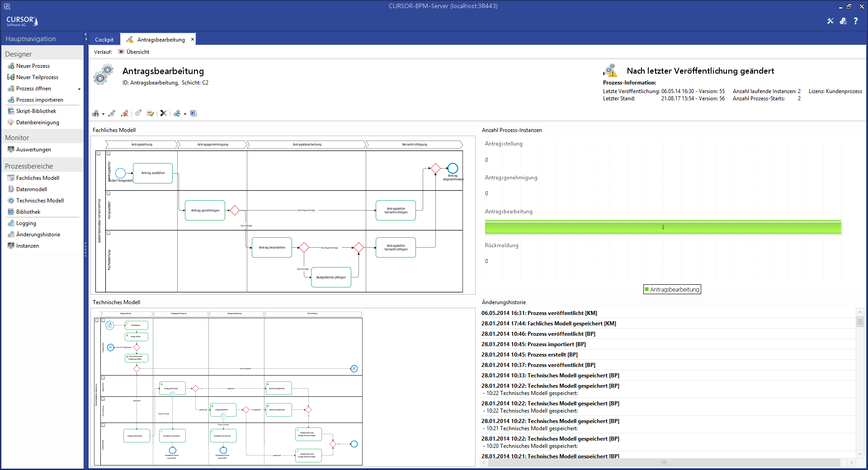
Task: Click the gears with red X toolbar icon
Action: [x=125, y=113]
